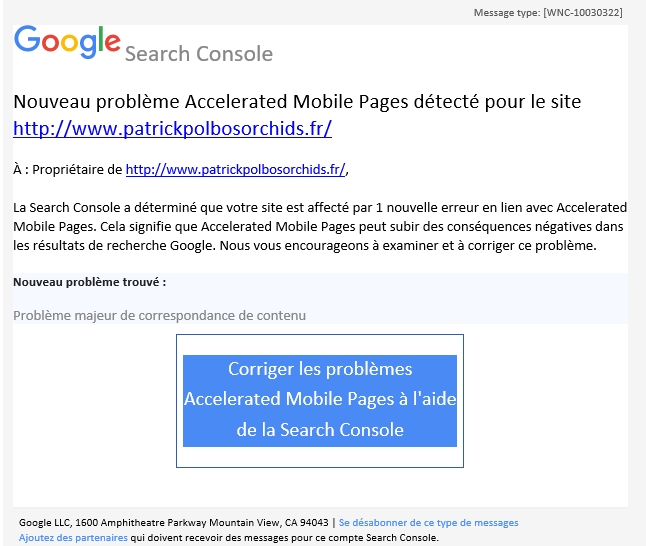
Task: Click the Google logo
Action: tap(67, 41)
